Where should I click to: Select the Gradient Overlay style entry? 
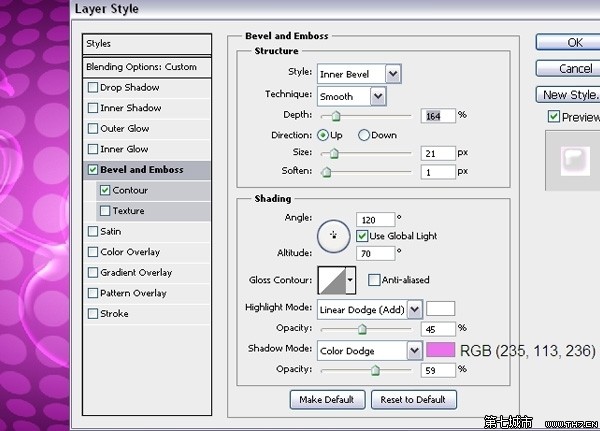(x=136, y=272)
